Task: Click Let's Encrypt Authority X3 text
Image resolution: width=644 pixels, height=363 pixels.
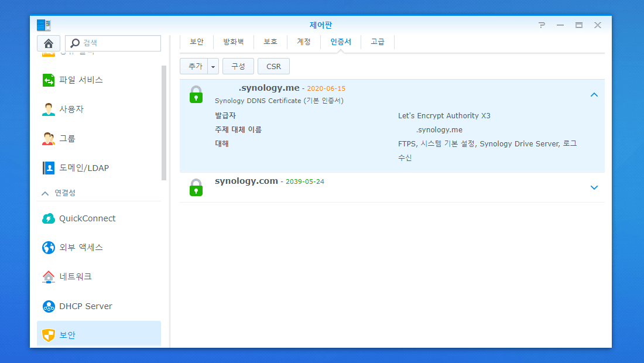Action: pos(444,116)
